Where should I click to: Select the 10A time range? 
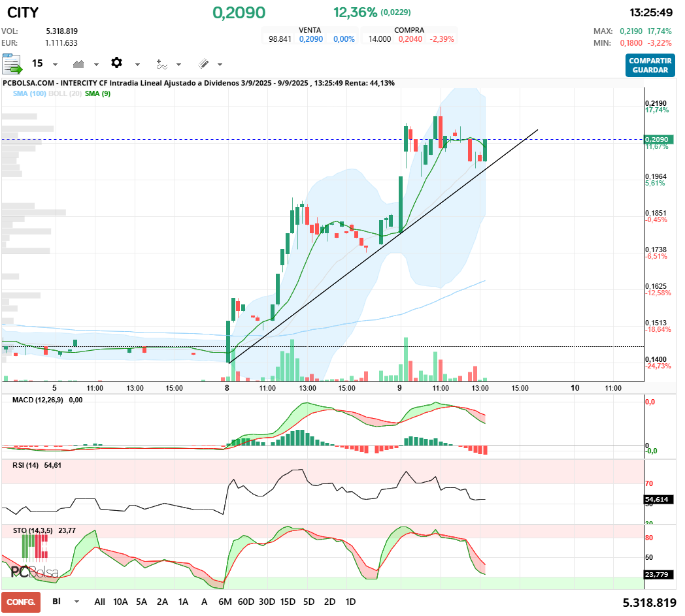tap(120, 602)
